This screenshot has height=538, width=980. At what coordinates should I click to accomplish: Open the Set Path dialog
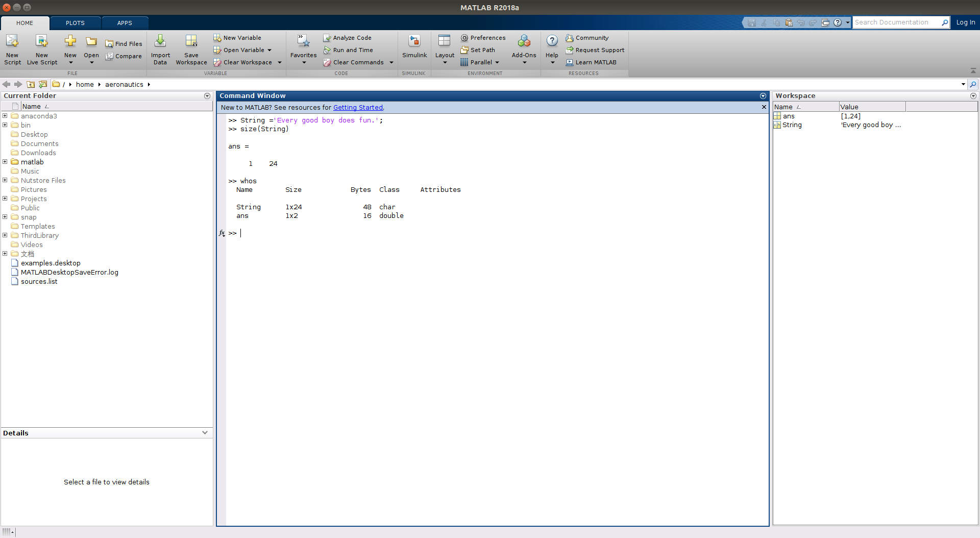click(x=478, y=50)
